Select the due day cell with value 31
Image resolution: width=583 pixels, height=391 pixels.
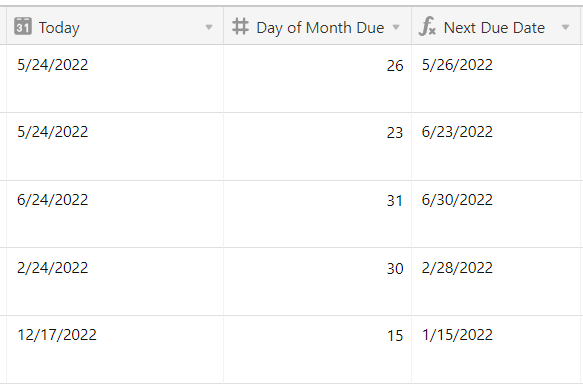(318, 214)
